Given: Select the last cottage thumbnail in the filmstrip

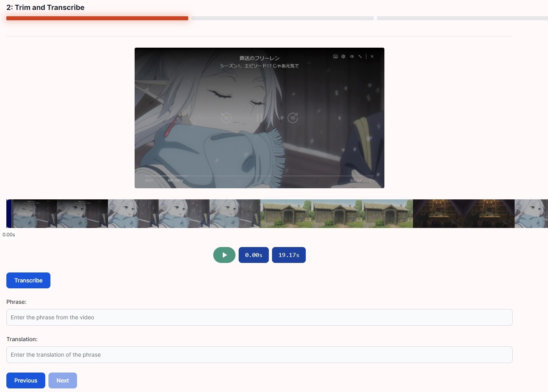Looking at the screenshot, I should point(388,214).
